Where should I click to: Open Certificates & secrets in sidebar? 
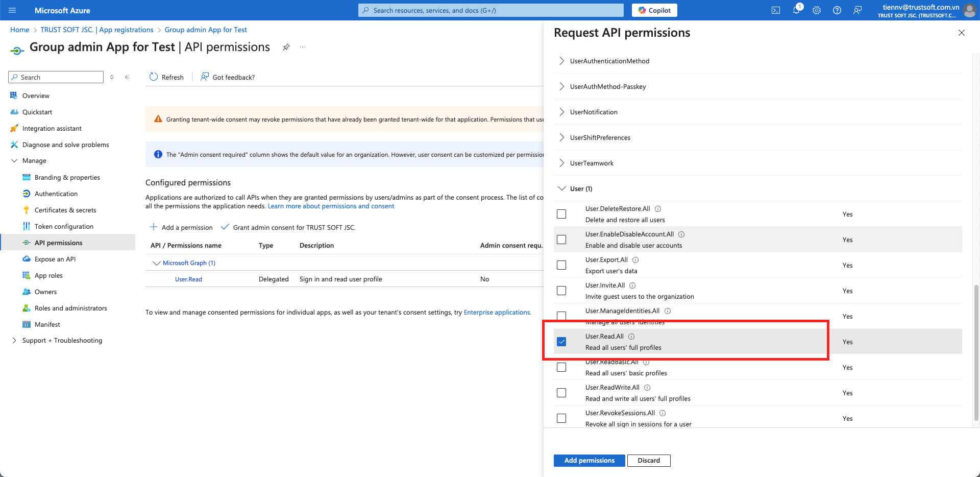click(x=65, y=210)
